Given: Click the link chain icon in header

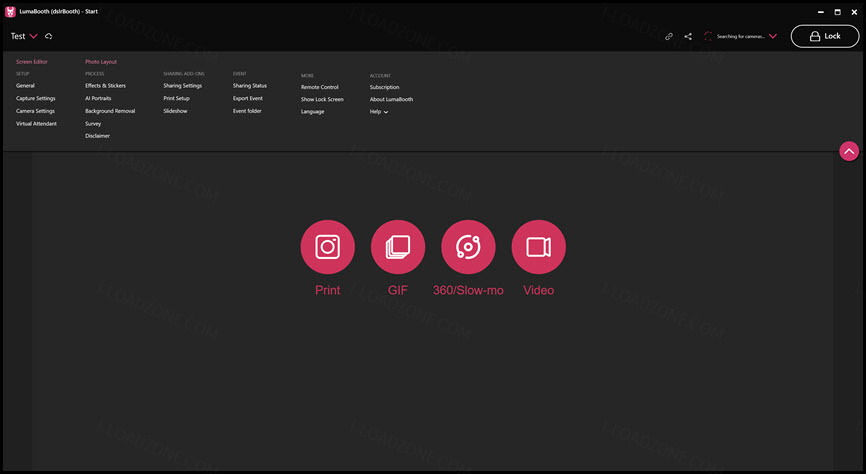Looking at the screenshot, I should [669, 36].
